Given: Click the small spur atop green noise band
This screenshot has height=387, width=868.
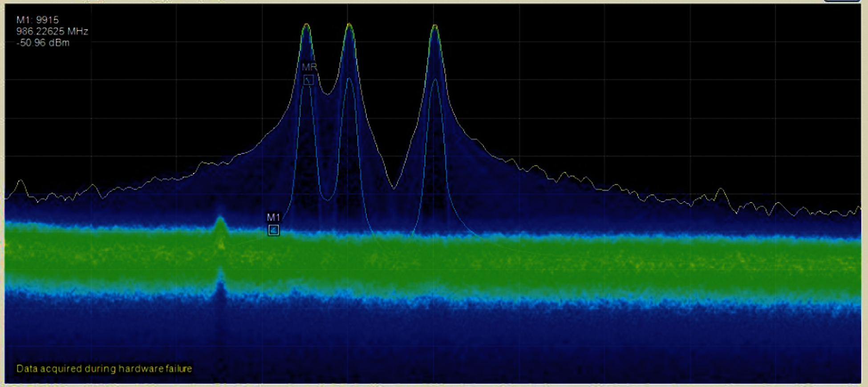Looking at the screenshot, I should 220,220.
